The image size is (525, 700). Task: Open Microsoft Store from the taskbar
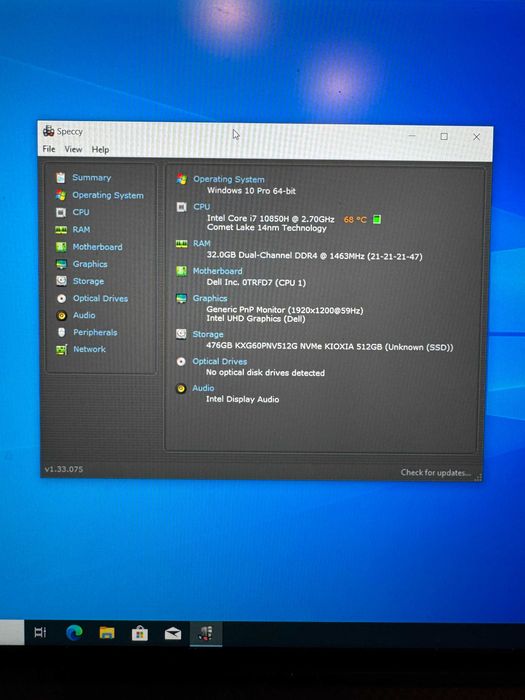click(x=140, y=633)
